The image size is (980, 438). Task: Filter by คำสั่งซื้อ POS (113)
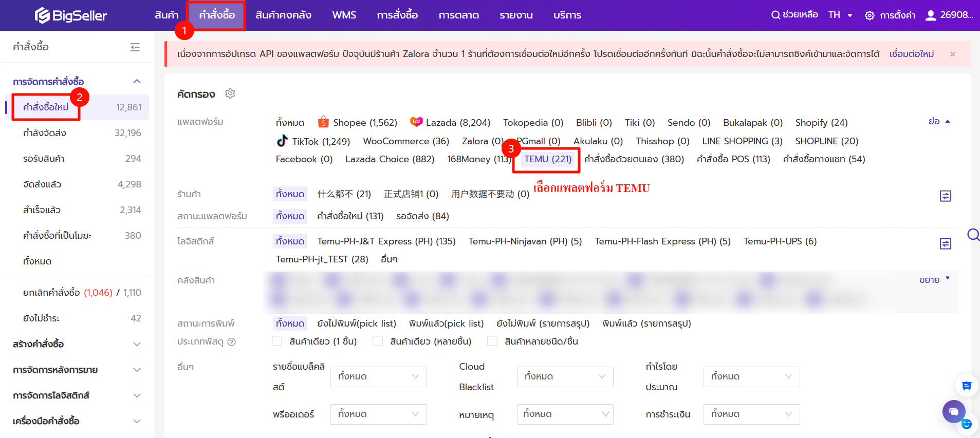[733, 159]
